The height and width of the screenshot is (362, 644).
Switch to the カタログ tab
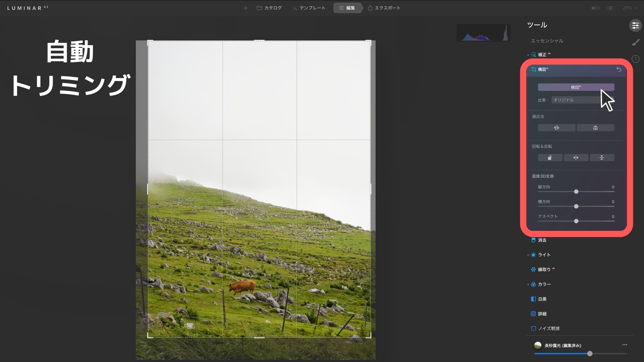click(x=269, y=8)
